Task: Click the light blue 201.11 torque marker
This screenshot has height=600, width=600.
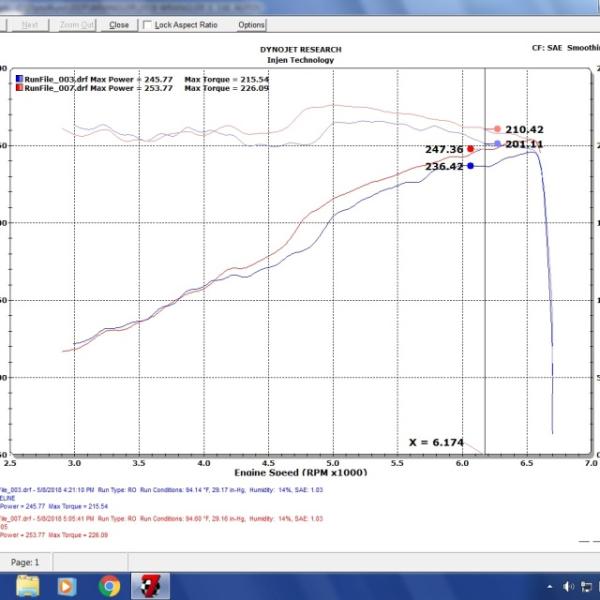Action: [498, 144]
